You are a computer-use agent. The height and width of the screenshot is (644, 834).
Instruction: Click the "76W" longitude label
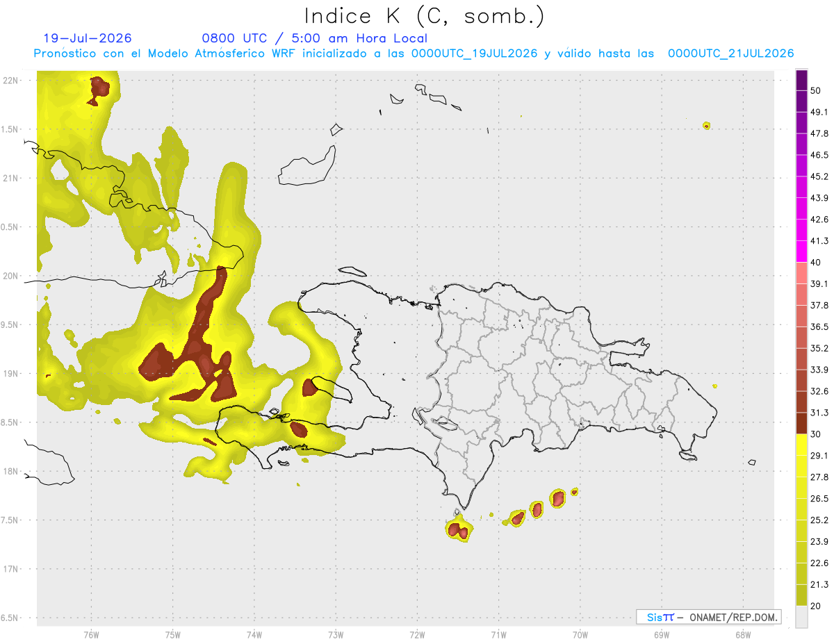(91, 635)
